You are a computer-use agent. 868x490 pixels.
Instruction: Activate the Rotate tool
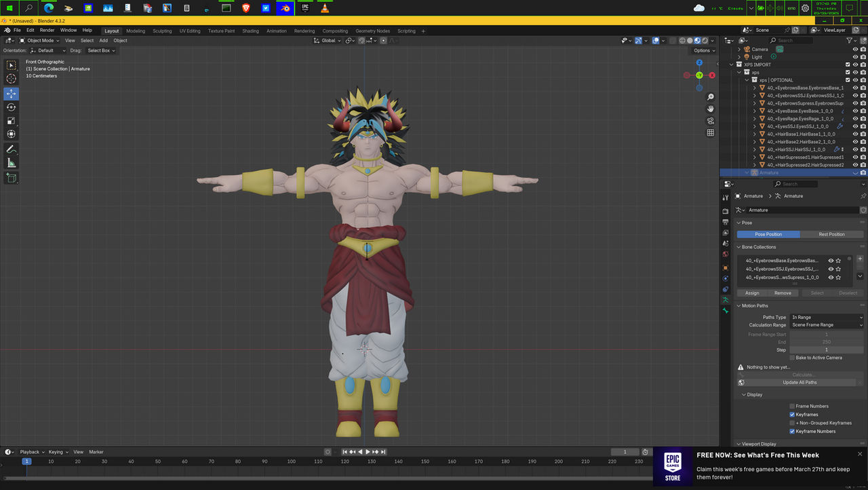coord(11,107)
